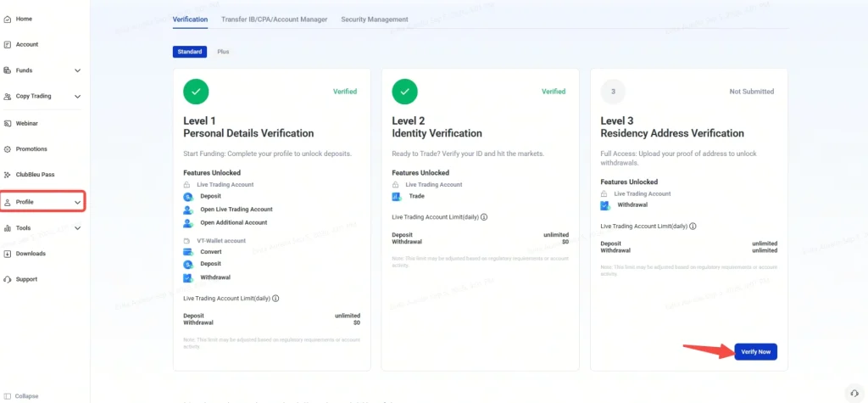The height and width of the screenshot is (403, 868).
Task: Click the ClubBleu Pass icon
Action: (x=7, y=175)
